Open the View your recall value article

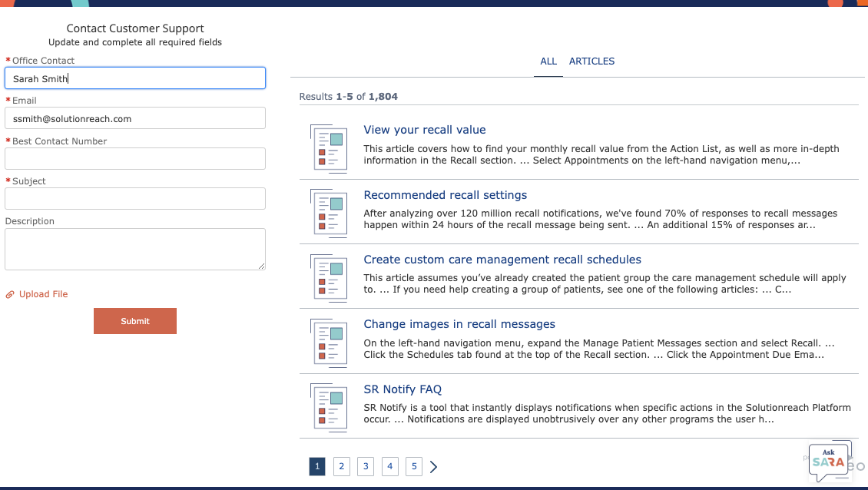tap(424, 129)
